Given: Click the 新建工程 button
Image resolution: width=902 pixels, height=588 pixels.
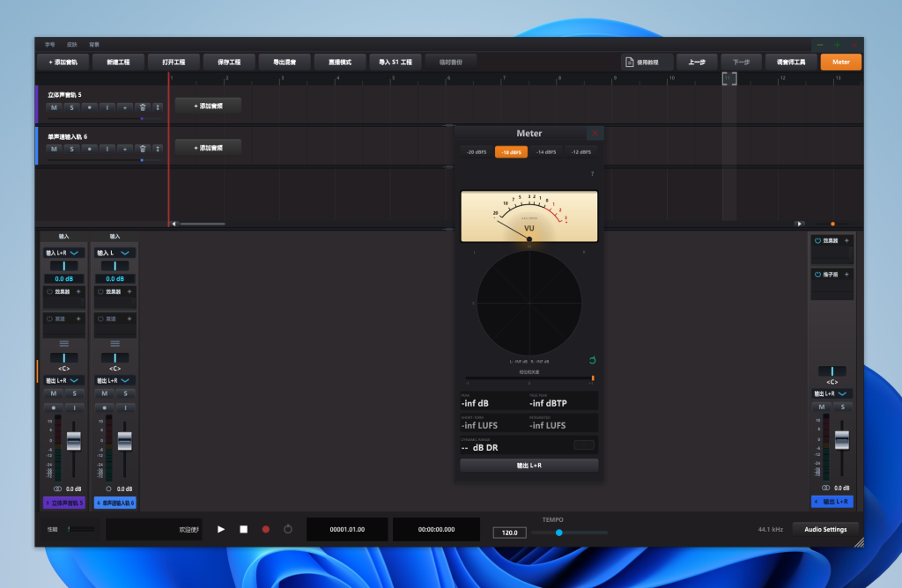Looking at the screenshot, I should click(x=118, y=62).
